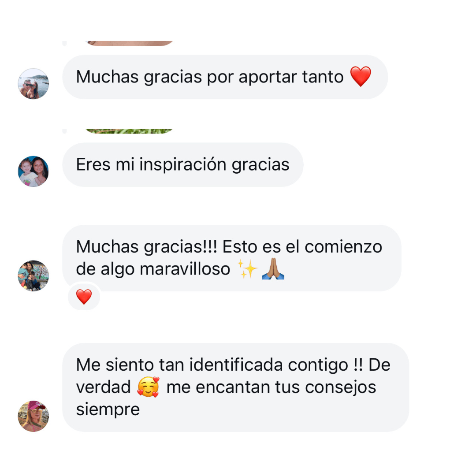This screenshot has width=476, height=476.
Task: Click the red heart emoji after 'aportar tanto'
Action: click(361, 77)
